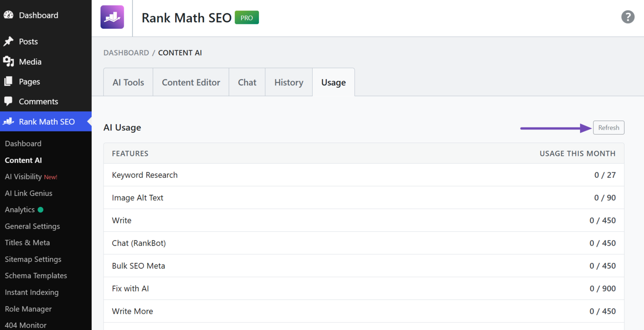The image size is (644, 330).
Task: Open Instant Indexing submenu item
Action: point(32,292)
